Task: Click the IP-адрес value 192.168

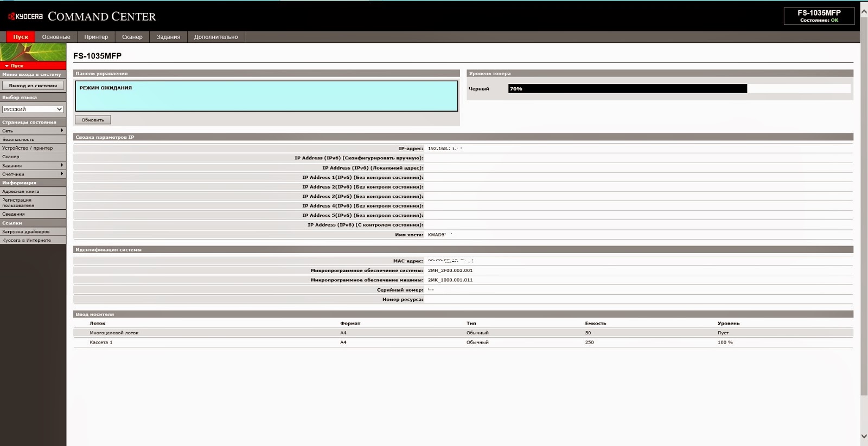Action: (x=444, y=148)
